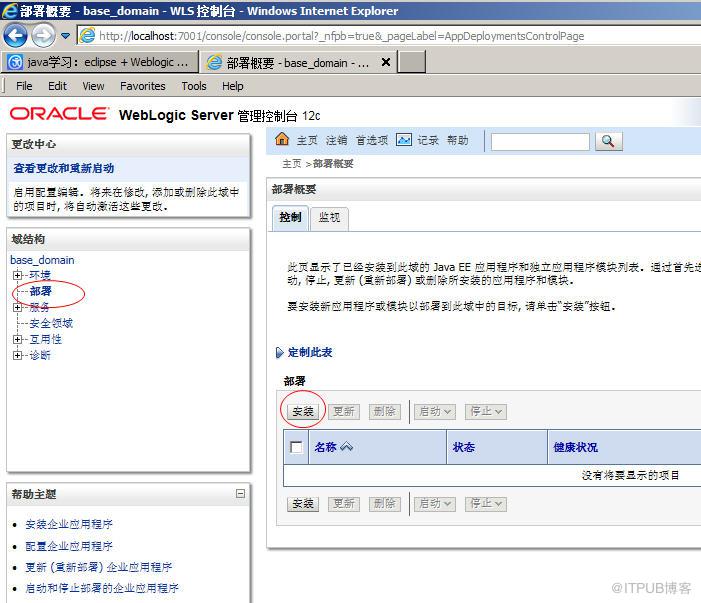Toggle the select-all checkbox in table header

[296, 447]
